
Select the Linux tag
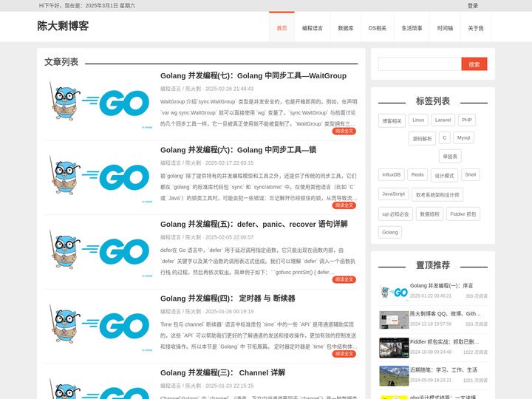tap(418, 120)
